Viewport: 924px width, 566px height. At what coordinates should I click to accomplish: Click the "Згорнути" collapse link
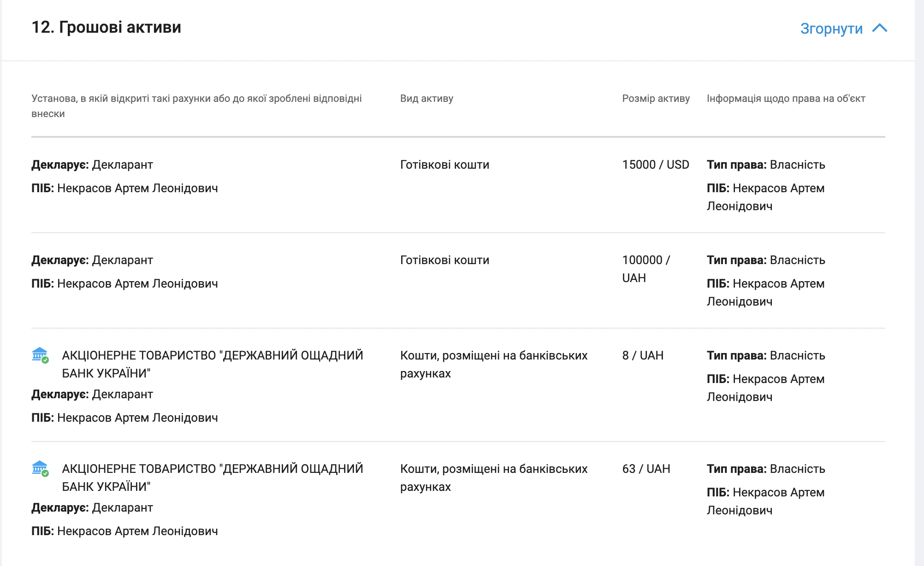(831, 29)
